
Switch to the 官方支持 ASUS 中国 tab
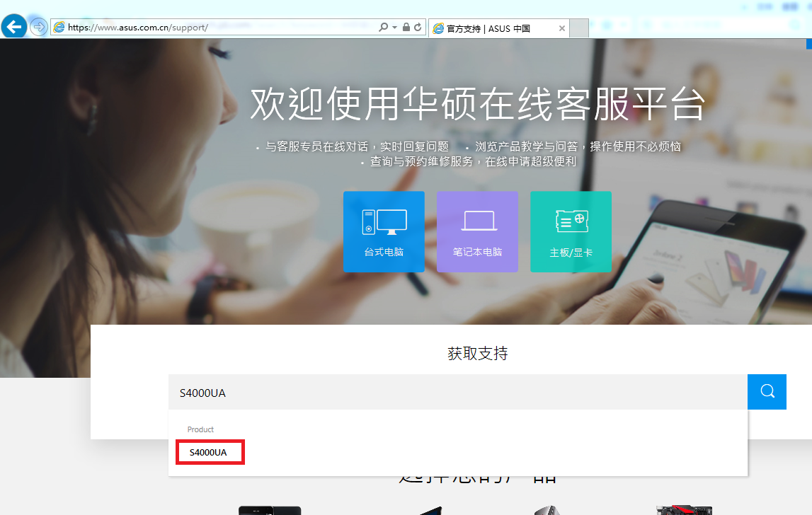click(x=496, y=28)
